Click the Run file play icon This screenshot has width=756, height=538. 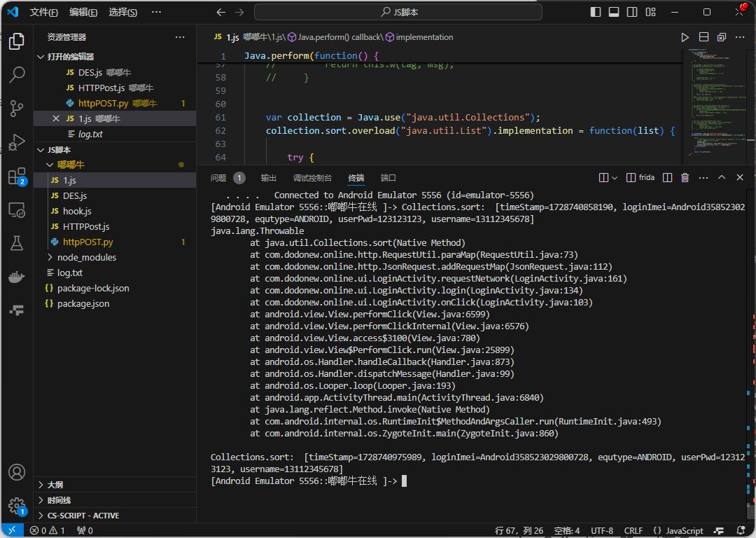[685, 37]
